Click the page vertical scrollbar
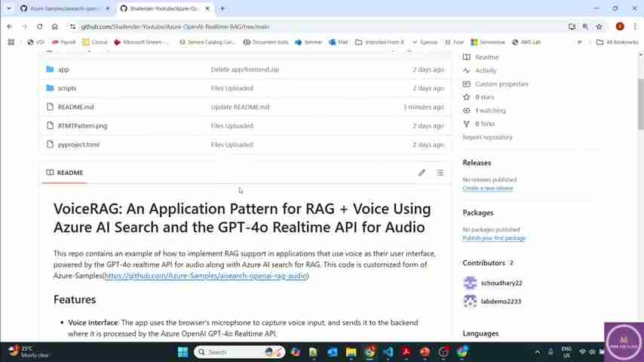Screen dimensions: 644x362 [x=641, y=105]
